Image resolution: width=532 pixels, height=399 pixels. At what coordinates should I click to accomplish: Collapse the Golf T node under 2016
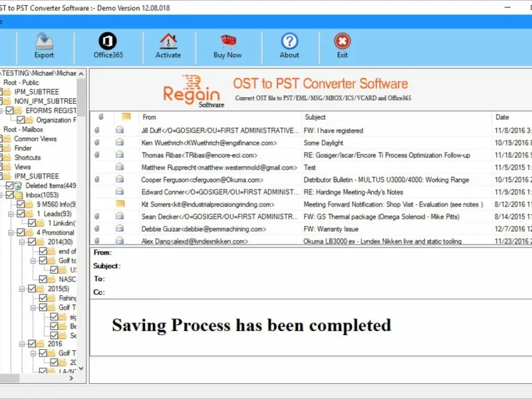(33, 354)
